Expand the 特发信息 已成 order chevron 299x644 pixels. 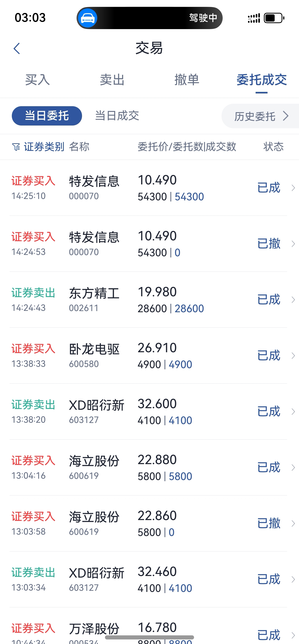[x=294, y=188]
